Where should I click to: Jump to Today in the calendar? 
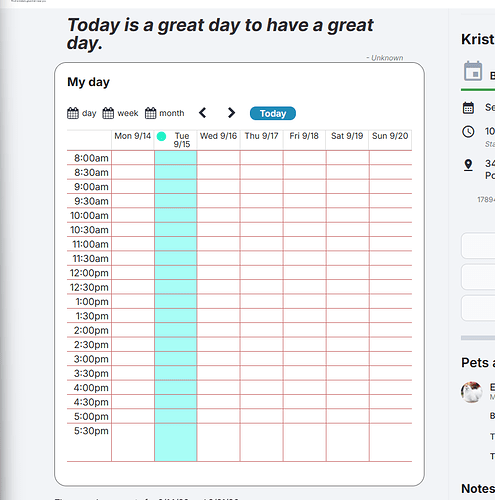[x=273, y=113]
